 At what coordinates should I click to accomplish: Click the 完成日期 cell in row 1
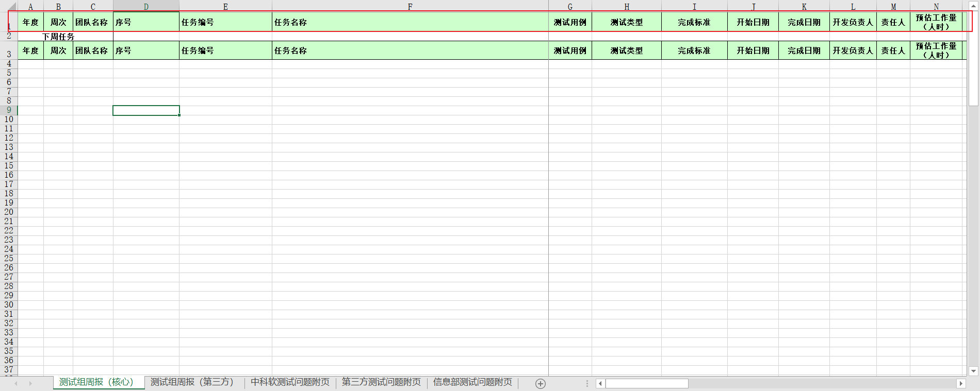click(804, 22)
